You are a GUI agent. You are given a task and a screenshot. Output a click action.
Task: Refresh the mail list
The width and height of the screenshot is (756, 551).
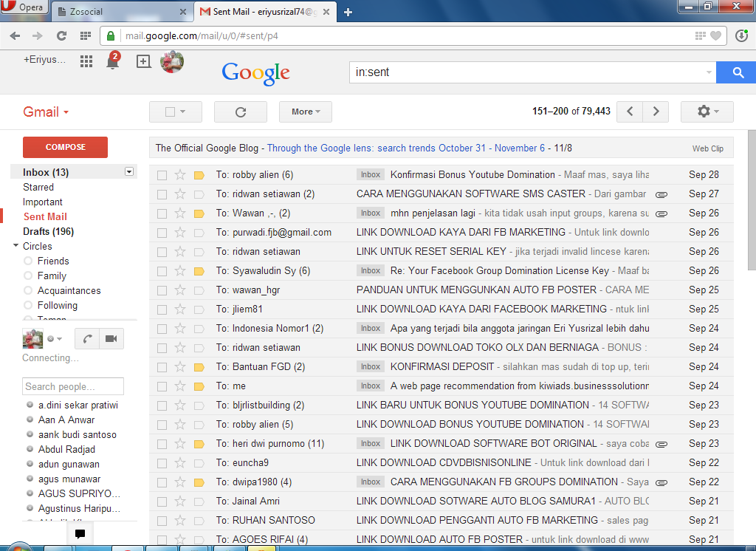[x=241, y=112]
